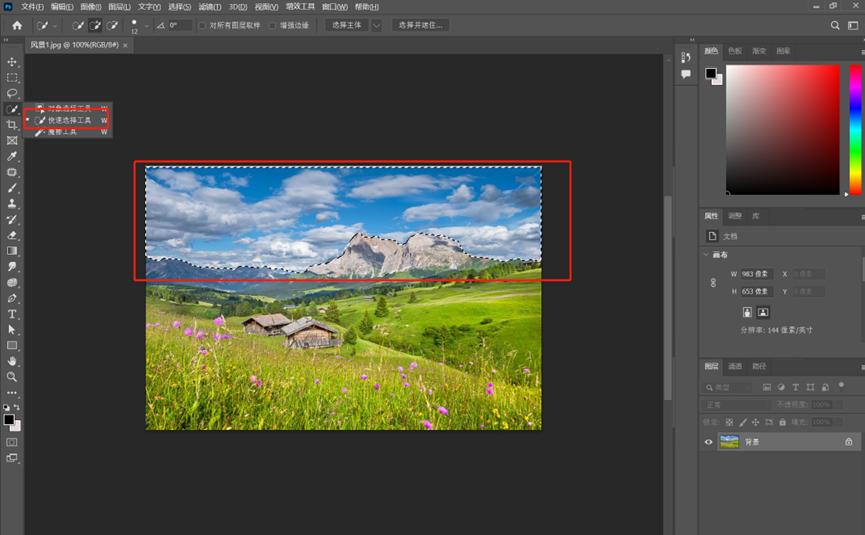Switch to the 通道 panel tab

[x=735, y=366]
